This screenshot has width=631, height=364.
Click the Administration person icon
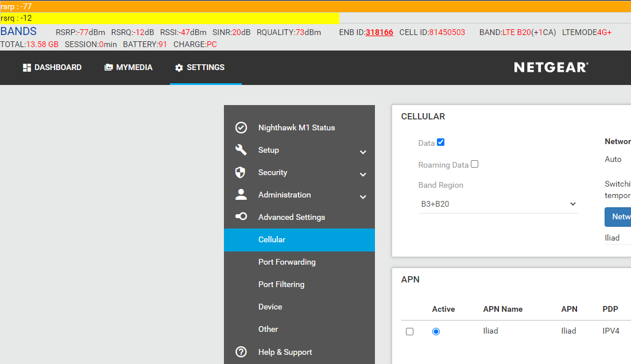pos(241,195)
